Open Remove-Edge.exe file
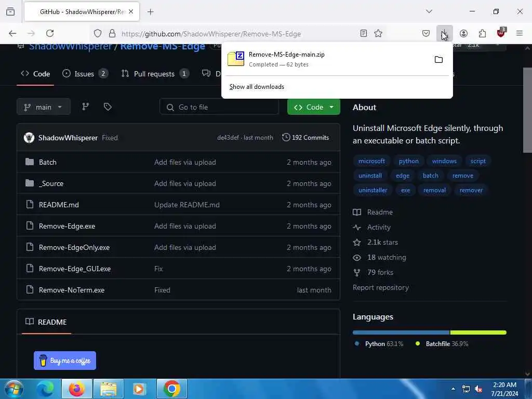Screen dimensions: 532x399 tap(67, 227)
